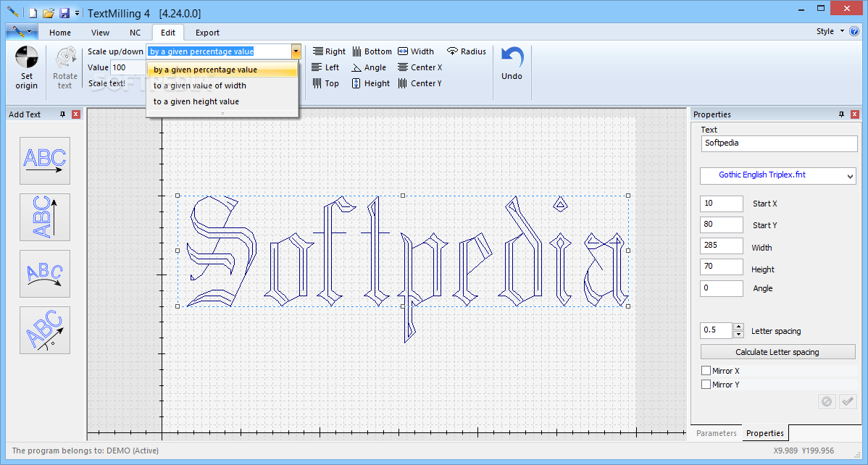Screen dimensions: 868x465
Task: Click the Height input field showing 70
Action: coord(722,267)
